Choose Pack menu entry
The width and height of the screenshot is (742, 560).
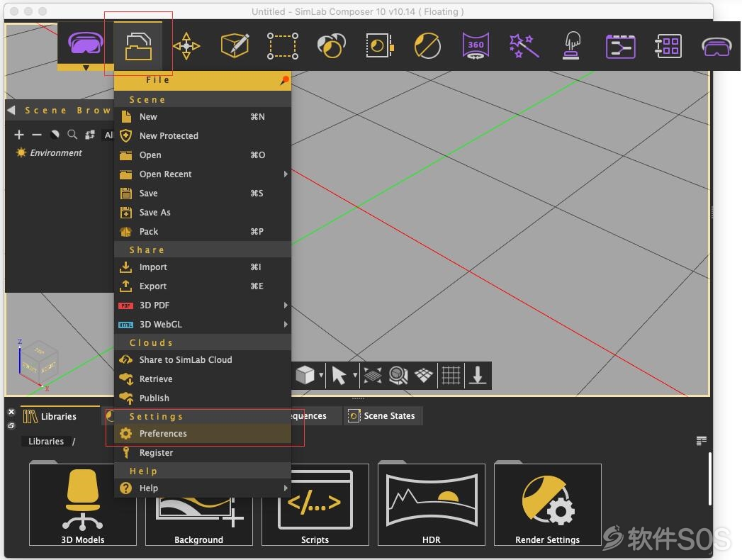click(x=203, y=232)
